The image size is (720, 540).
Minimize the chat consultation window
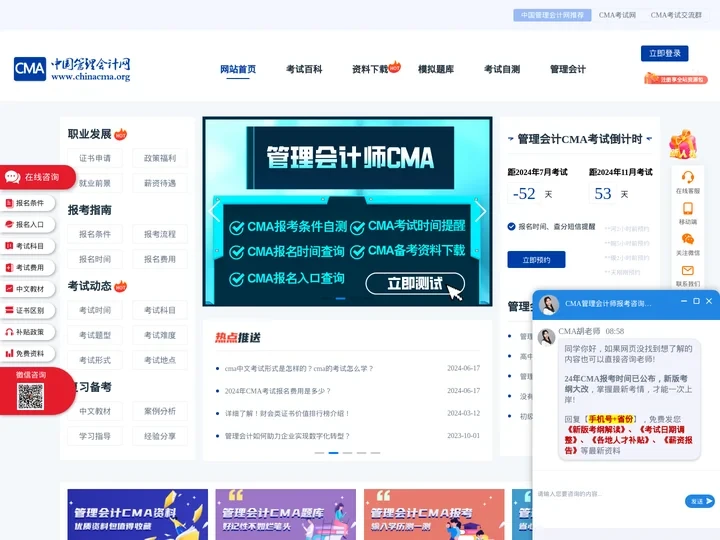point(684,301)
